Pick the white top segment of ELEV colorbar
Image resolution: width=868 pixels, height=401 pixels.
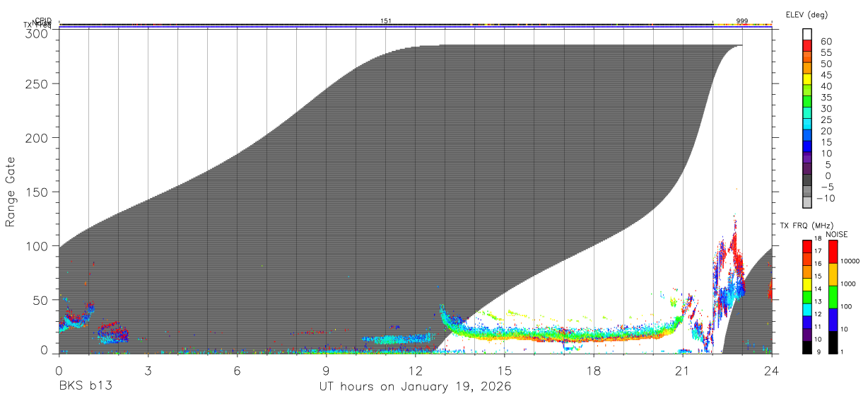click(x=807, y=34)
